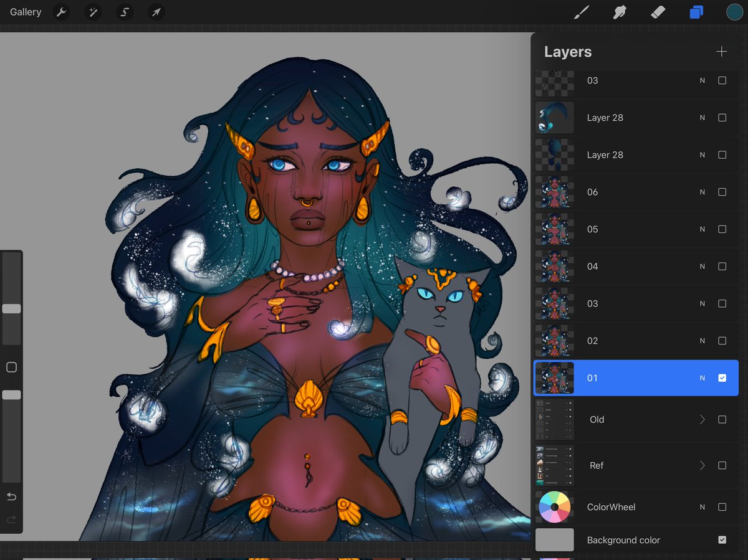This screenshot has height=560, width=748.
Task: Select the Adjustments magic wand tool
Action: point(93,12)
